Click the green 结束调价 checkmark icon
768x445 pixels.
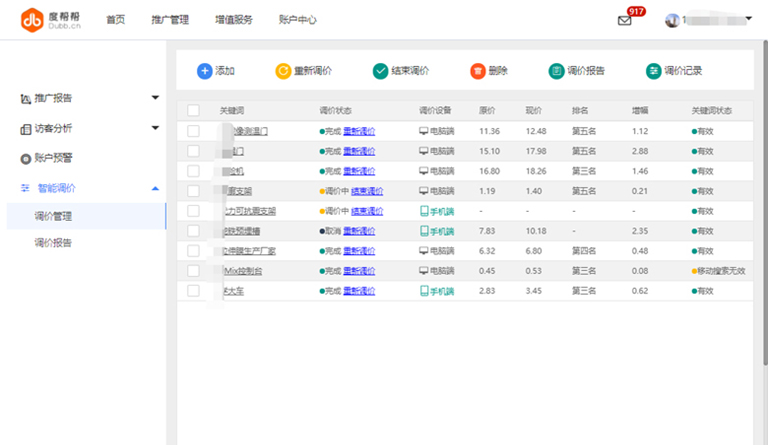coord(380,71)
